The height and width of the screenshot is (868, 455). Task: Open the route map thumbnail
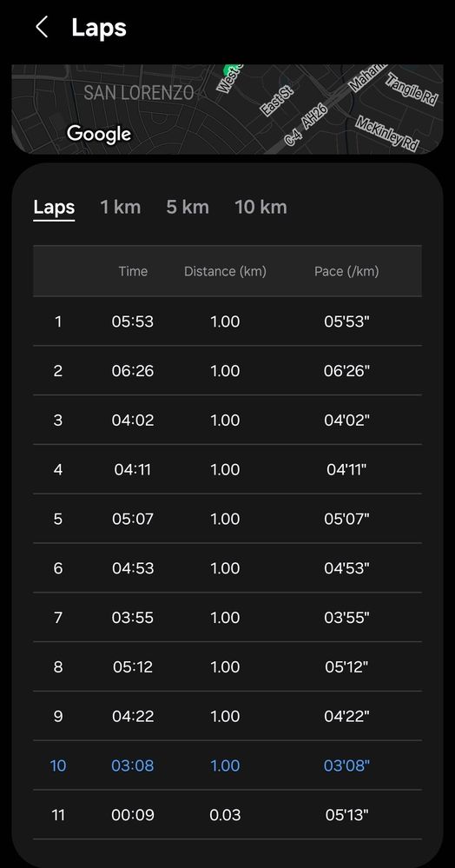(x=227, y=109)
